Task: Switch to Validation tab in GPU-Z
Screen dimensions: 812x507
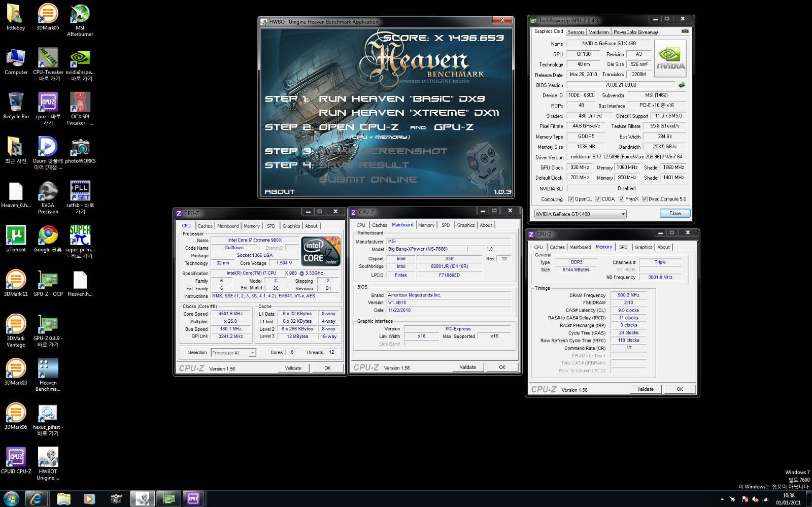Action: (599, 32)
